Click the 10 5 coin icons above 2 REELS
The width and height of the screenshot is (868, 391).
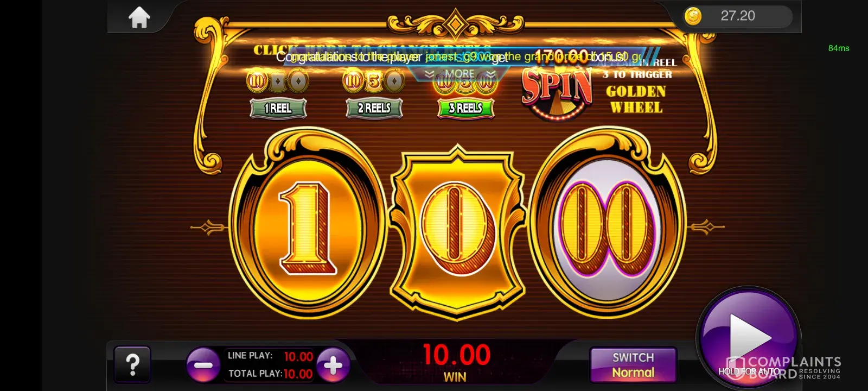tap(374, 82)
